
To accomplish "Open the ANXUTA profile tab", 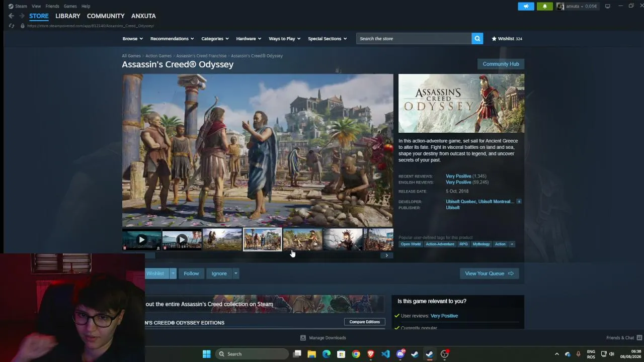I will coord(143,16).
